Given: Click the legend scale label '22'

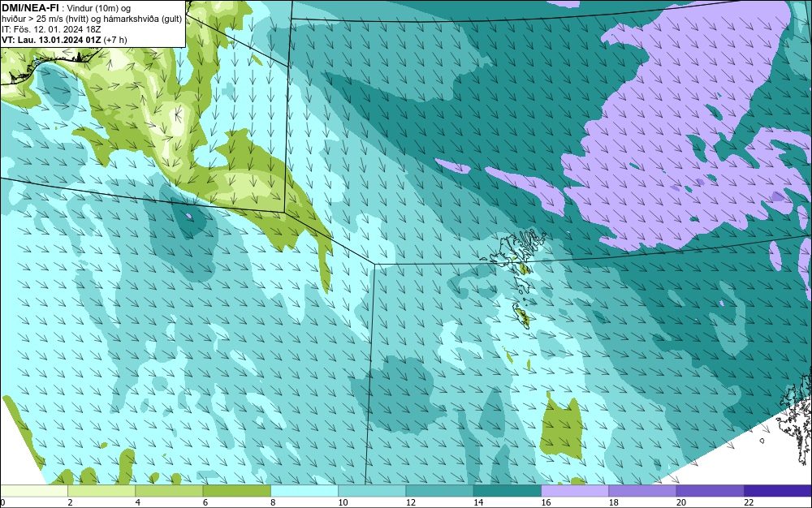Looking at the screenshot, I should point(749,502).
